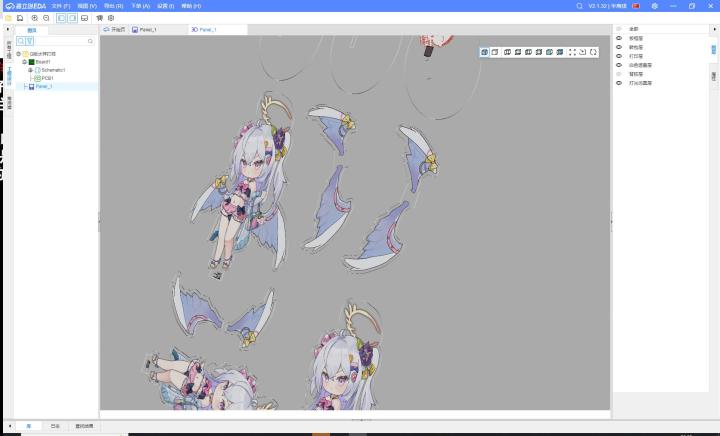The image size is (720, 436).
Task: Select PCB1 in the project tree
Action: pyautogui.click(x=48, y=78)
